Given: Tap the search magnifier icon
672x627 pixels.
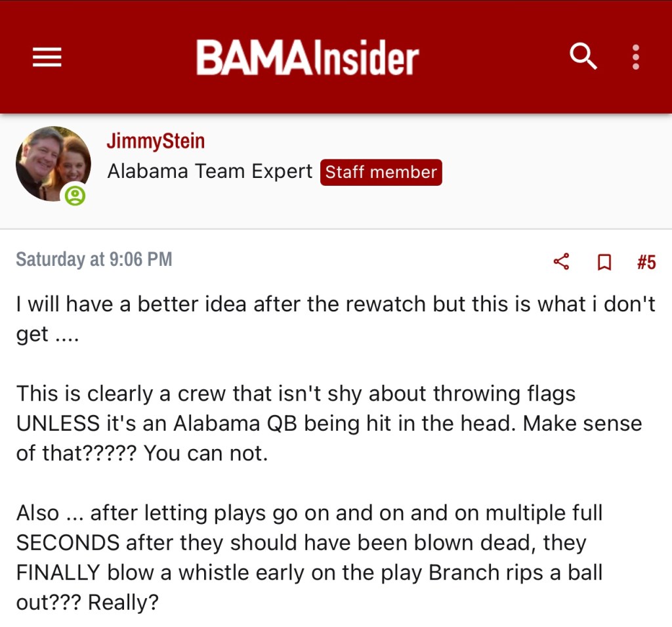Looking at the screenshot, I should pos(583,57).
